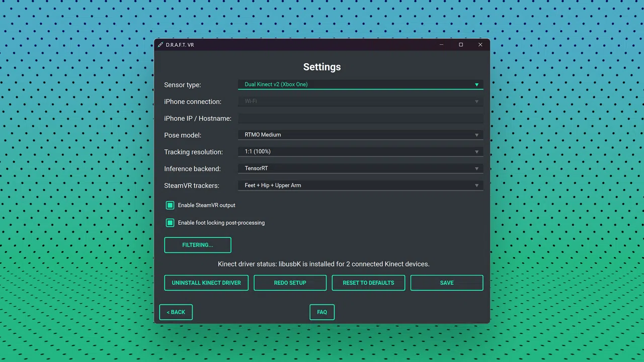This screenshot has height=362, width=644.
Task: Expand the SteamVR trackers dropdown
Action: [360, 185]
